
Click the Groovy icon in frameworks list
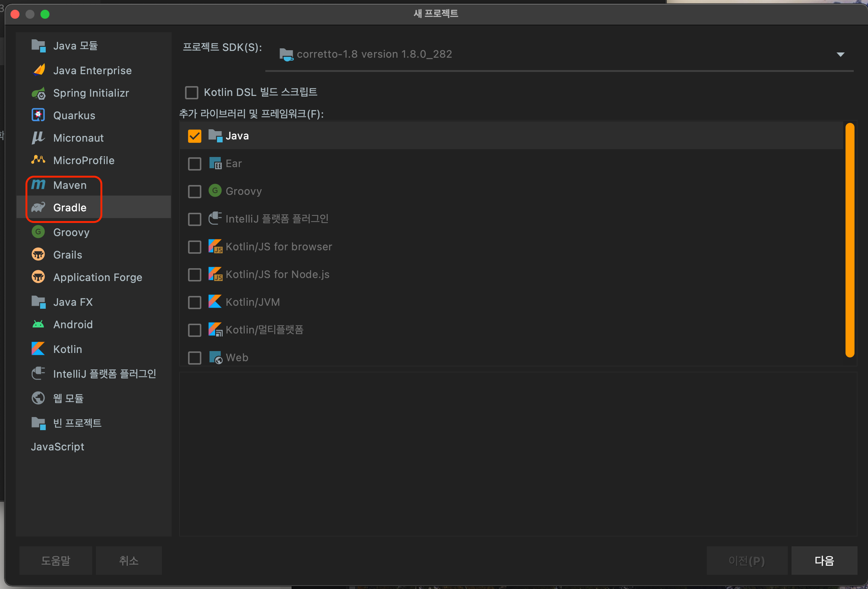coord(216,191)
